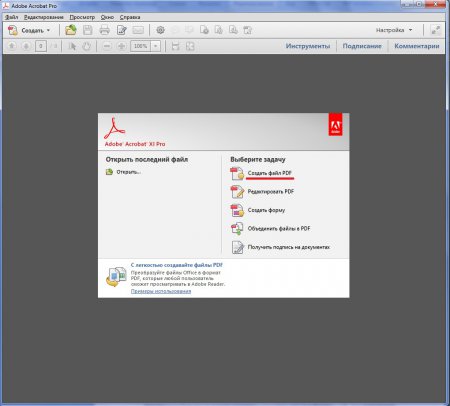The image size is (450, 406).
Task: Select the arrow selection tool
Action: click(72, 46)
